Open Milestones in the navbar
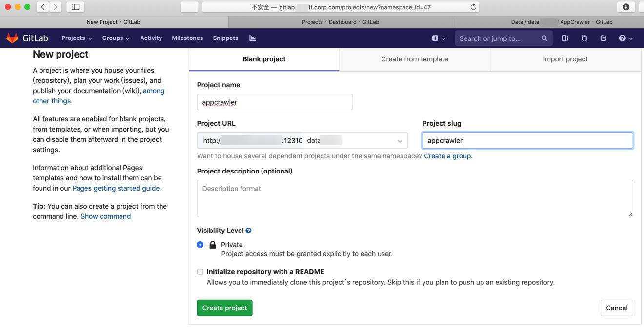 [x=187, y=38]
